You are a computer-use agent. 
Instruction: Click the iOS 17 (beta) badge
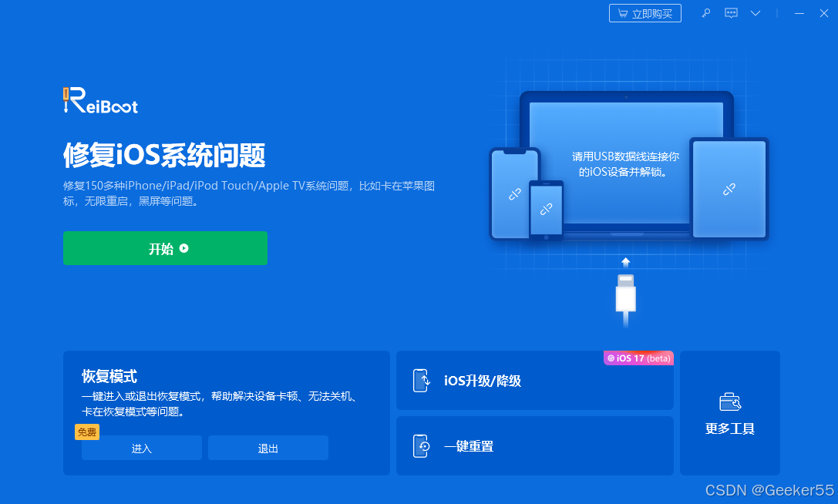click(638, 358)
